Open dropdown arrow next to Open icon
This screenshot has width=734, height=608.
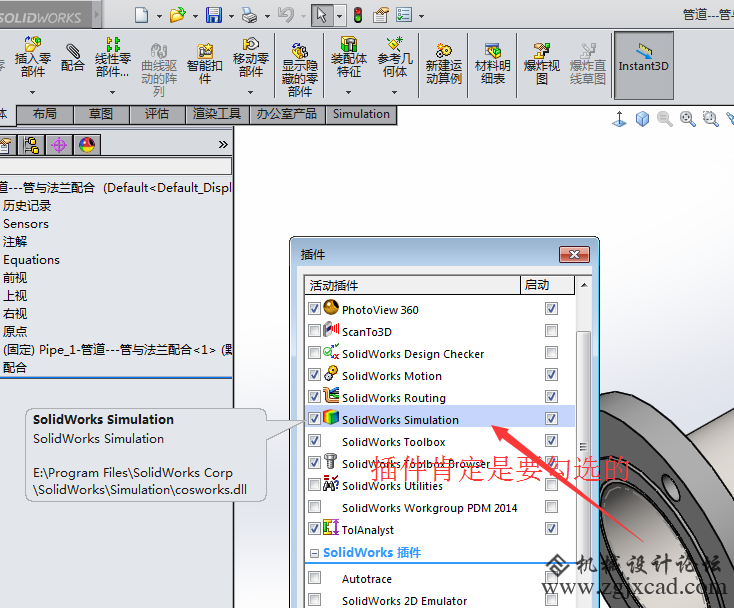point(195,16)
